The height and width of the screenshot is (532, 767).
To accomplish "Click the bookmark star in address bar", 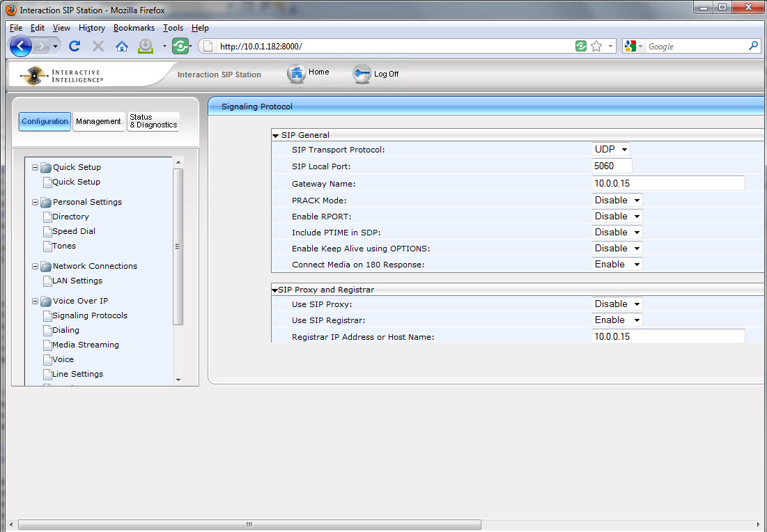I will pos(596,47).
